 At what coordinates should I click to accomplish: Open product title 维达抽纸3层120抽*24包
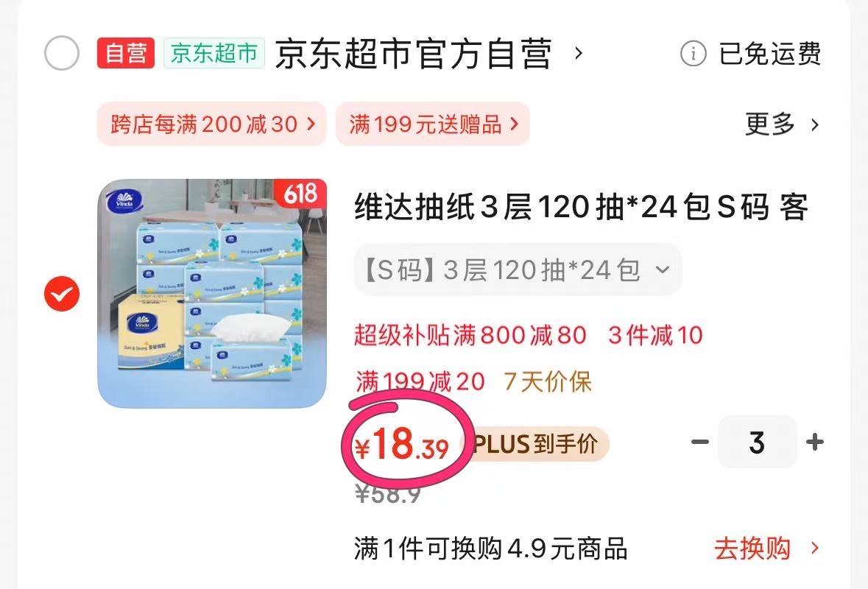click(x=582, y=208)
